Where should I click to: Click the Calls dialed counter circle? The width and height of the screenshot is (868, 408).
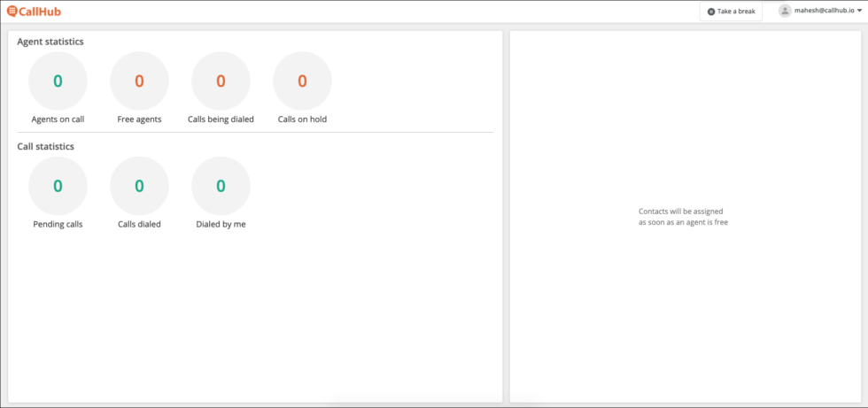coord(140,187)
